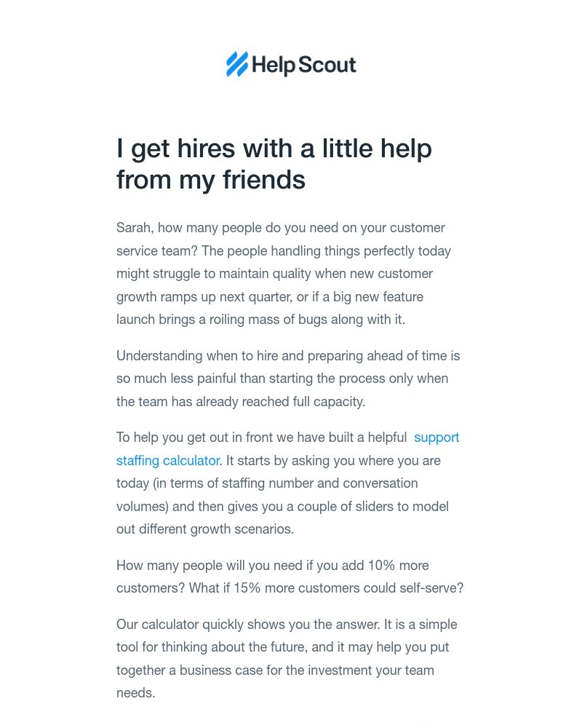Click the Help Scout wordmark text
Screen dimensions: 582x728
[x=303, y=66]
